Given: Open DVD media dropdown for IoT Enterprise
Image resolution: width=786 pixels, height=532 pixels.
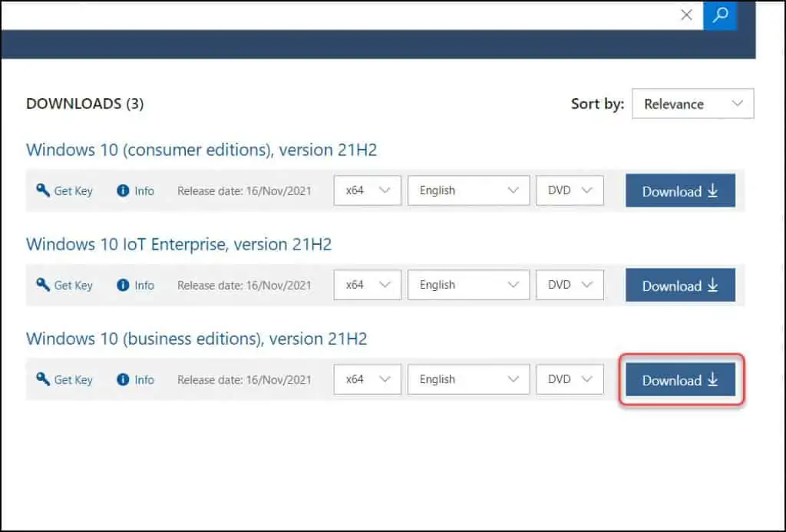Looking at the screenshot, I should point(570,285).
